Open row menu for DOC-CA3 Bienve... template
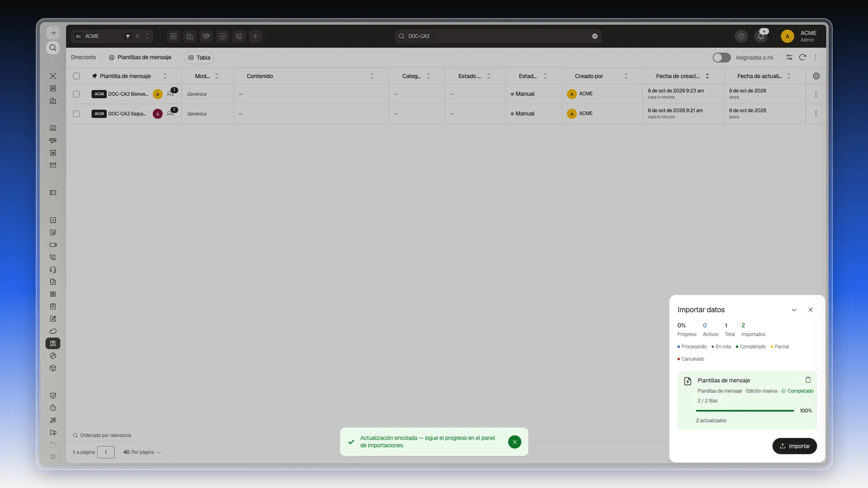 (x=816, y=94)
